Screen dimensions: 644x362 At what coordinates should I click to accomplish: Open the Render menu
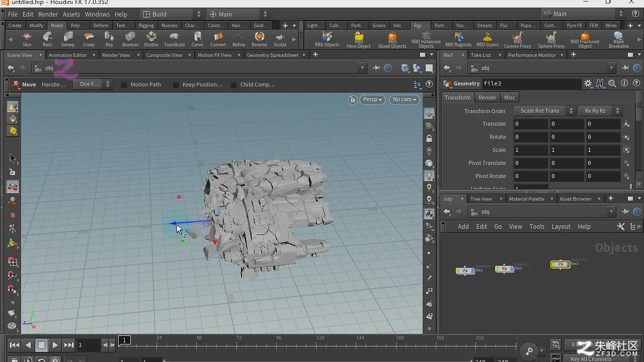click(x=48, y=14)
